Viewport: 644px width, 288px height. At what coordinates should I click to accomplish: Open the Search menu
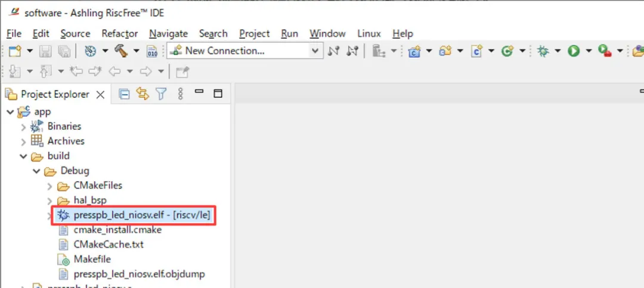213,33
